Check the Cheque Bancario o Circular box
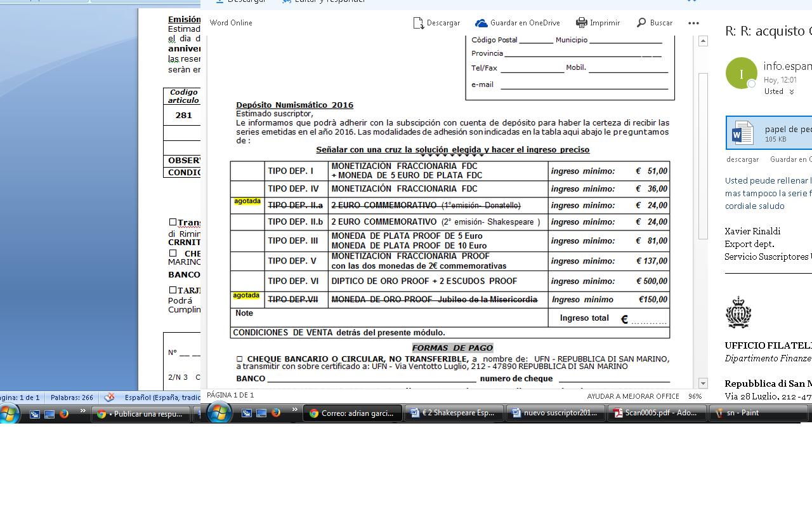 click(240, 359)
